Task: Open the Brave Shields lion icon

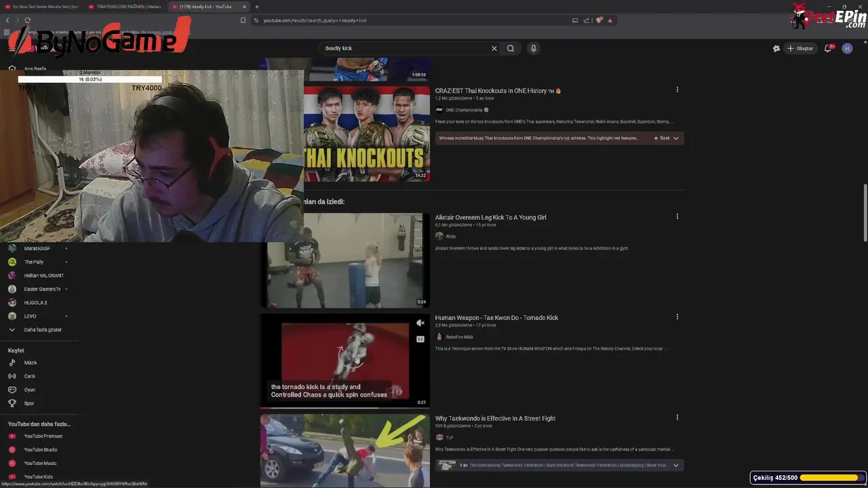Action: (x=599, y=20)
